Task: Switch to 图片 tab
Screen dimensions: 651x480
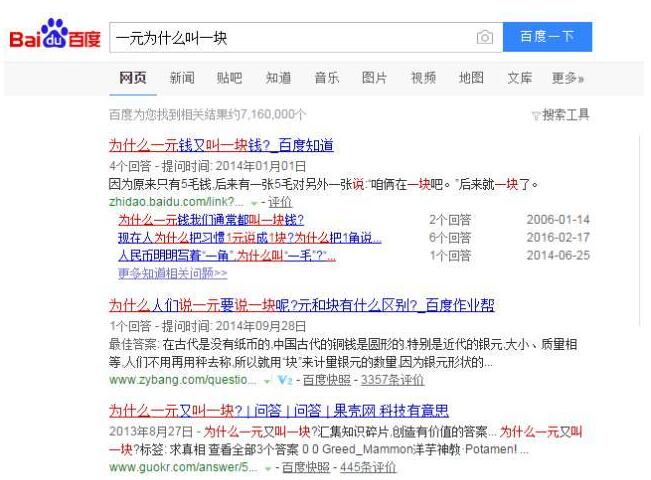Action: click(374, 78)
